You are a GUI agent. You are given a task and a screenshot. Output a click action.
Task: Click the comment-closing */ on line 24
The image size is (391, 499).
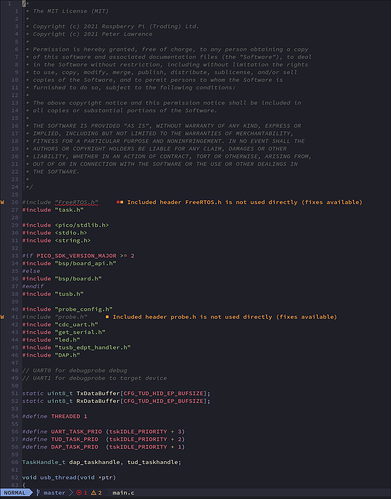(x=29, y=187)
